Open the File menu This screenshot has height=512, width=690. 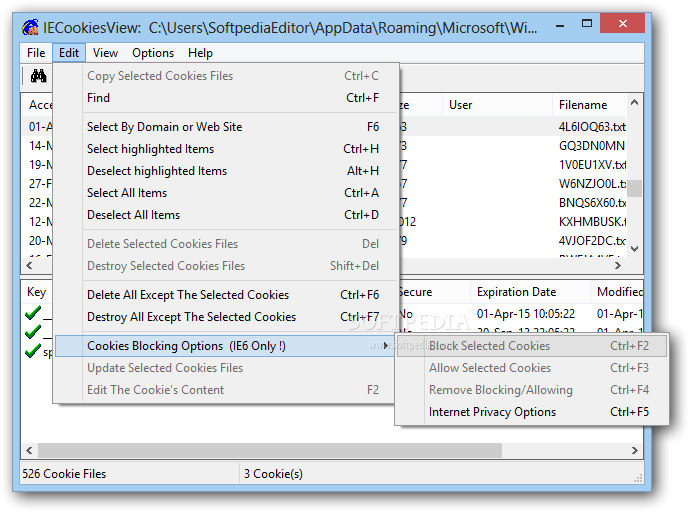[x=36, y=53]
